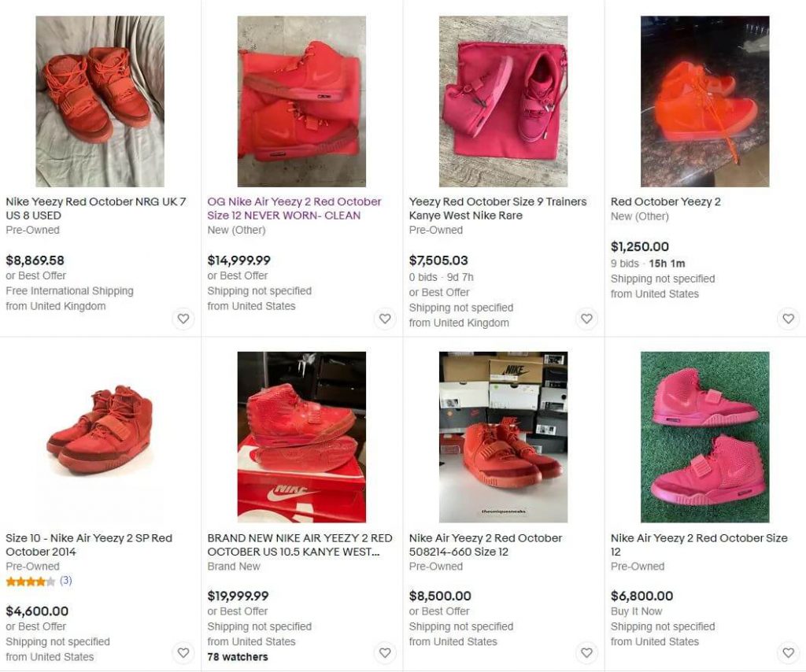This screenshot has height=672, width=806.
Task: Click heart icon on $8,500.00 Size 12 listing
Action: (x=586, y=652)
